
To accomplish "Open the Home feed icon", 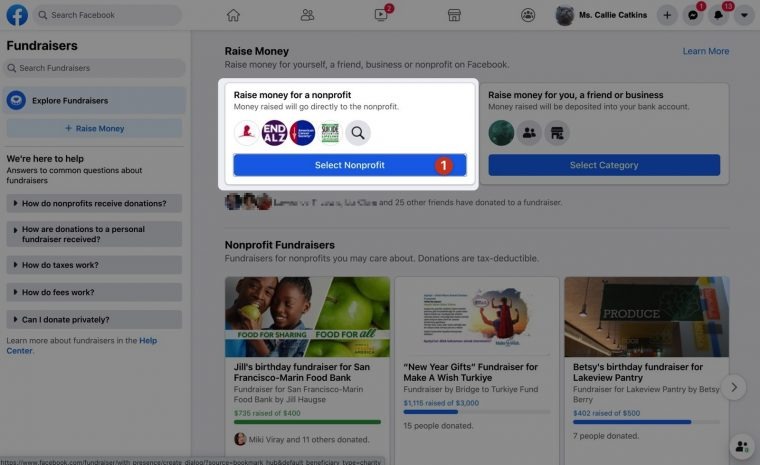I will 233,15.
